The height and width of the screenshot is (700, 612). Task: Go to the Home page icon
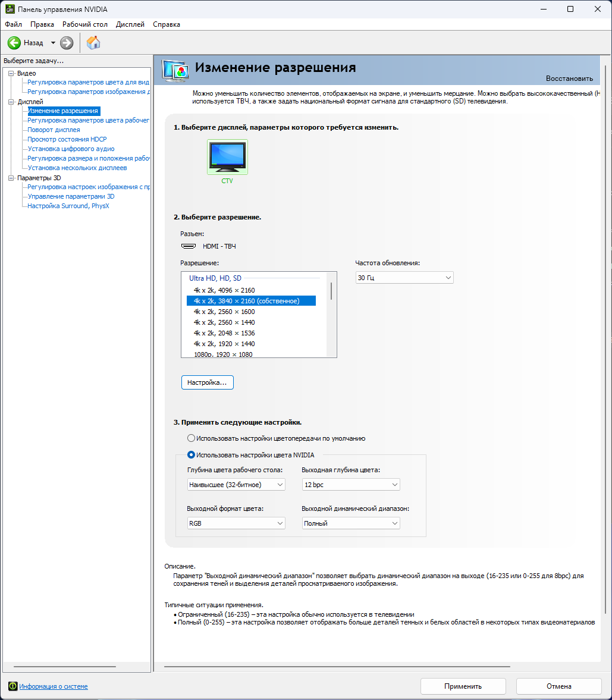click(93, 43)
